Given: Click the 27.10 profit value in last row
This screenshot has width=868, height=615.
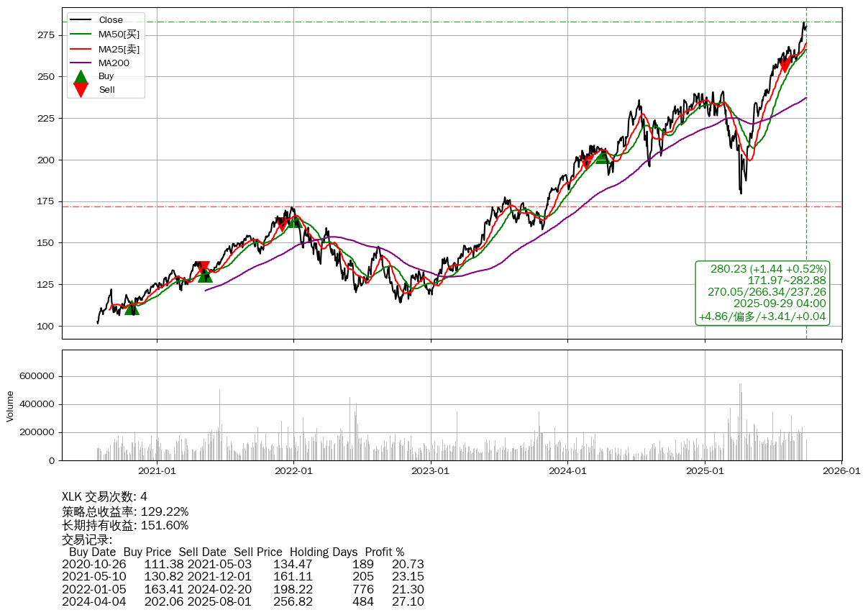Looking at the screenshot, I should [x=408, y=601].
